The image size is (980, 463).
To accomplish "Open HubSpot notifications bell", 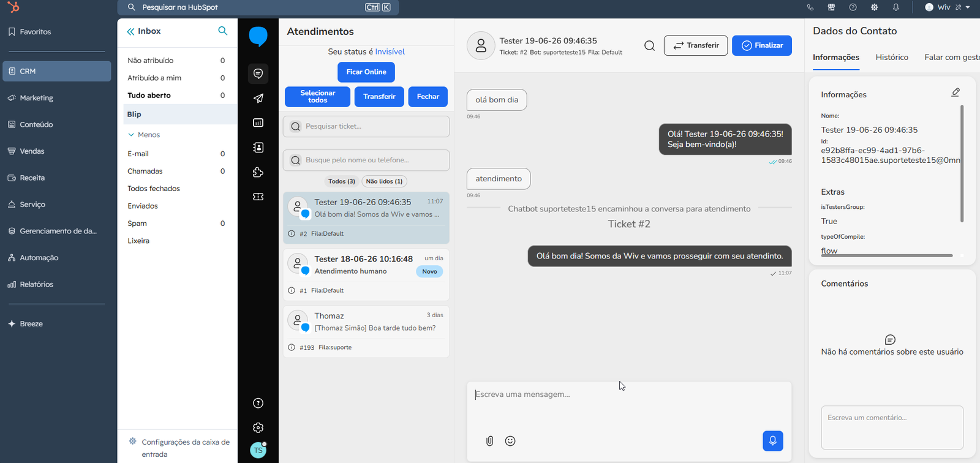I will (x=895, y=7).
